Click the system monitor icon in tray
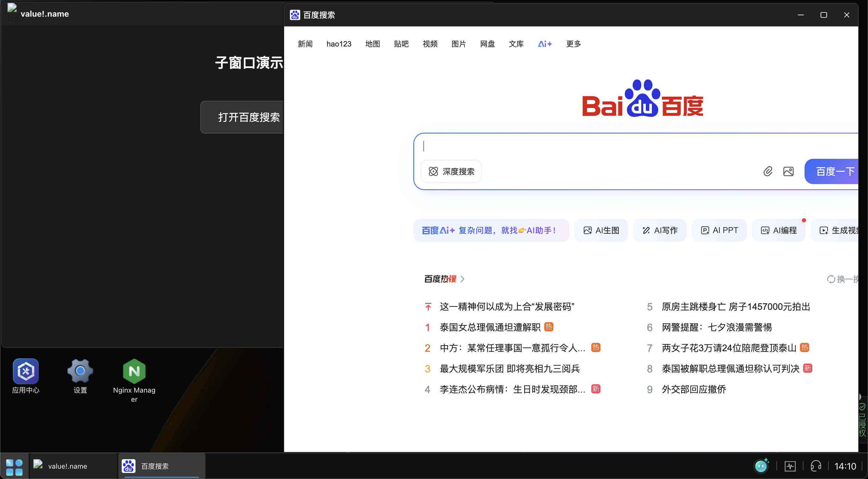This screenshot has width=868, height=479. [790, 466]
